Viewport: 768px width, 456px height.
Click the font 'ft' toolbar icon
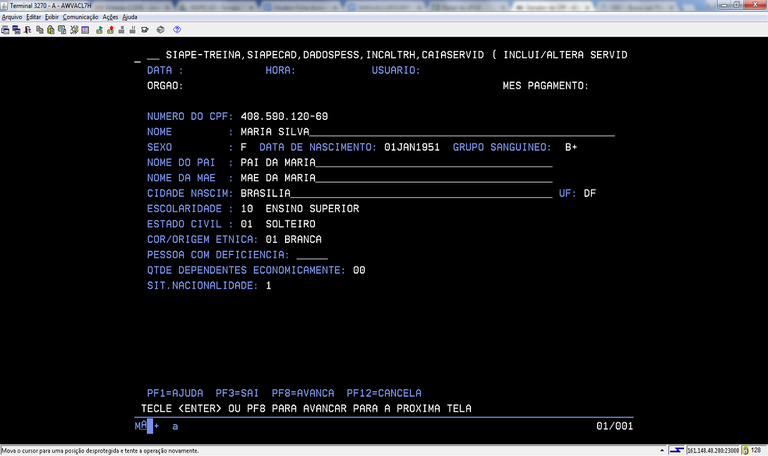(x=27, y=30)
